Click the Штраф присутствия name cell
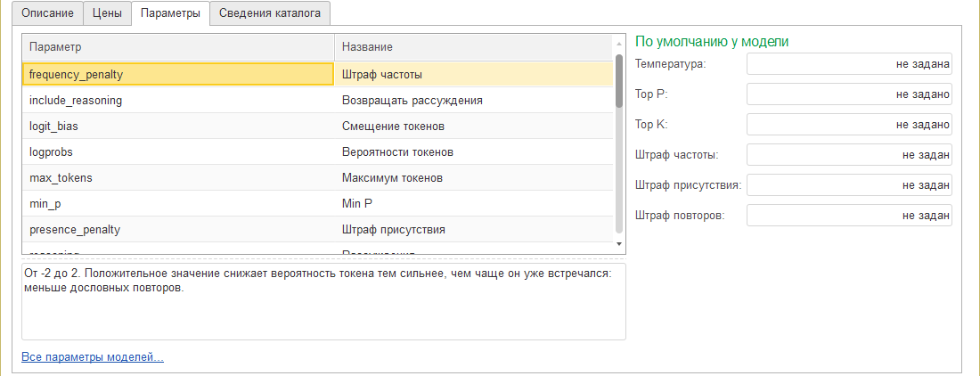Screen dimensions: 980x376 (x=474, y=230)
